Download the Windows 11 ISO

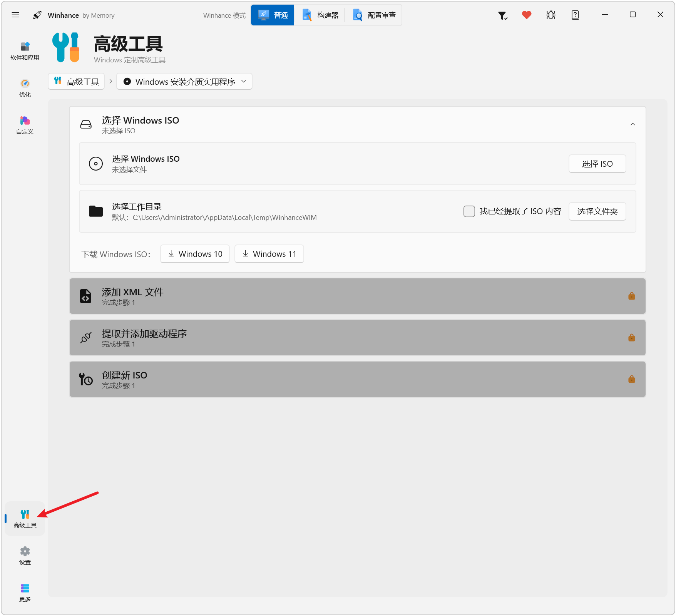(x=269, y=254)
